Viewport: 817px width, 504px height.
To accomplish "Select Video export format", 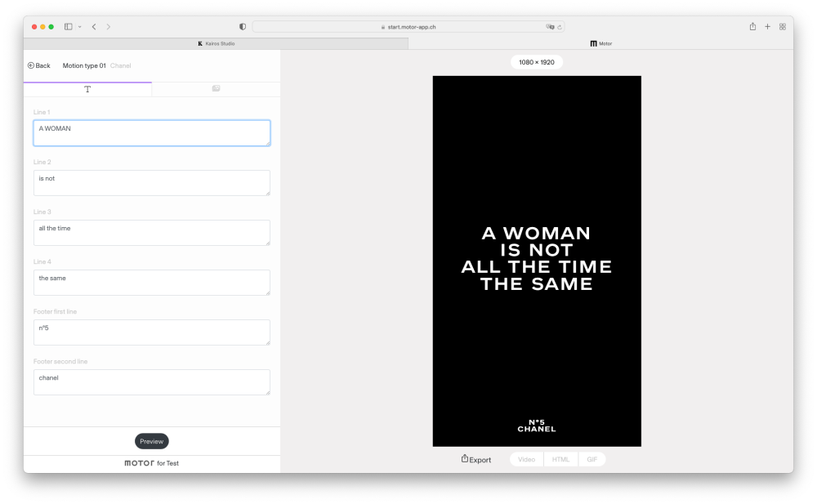I will pos(526,459).
